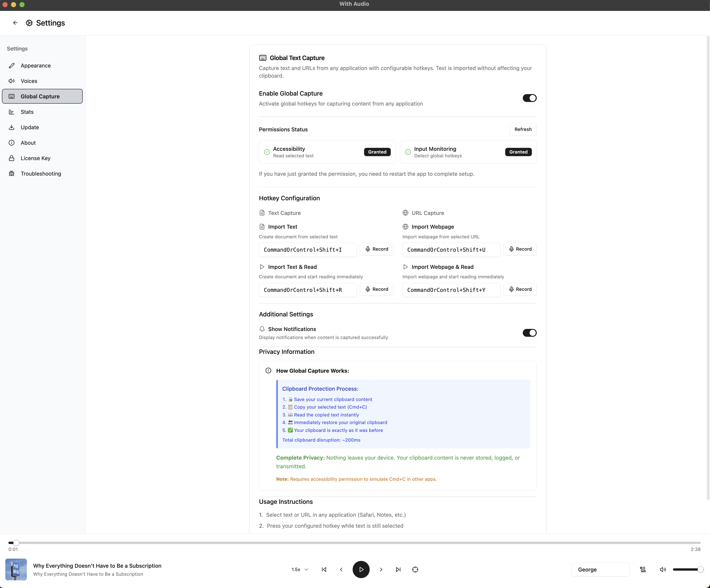Toggle Show Notifications switch

pyautogui.click(x=529, y=333)
